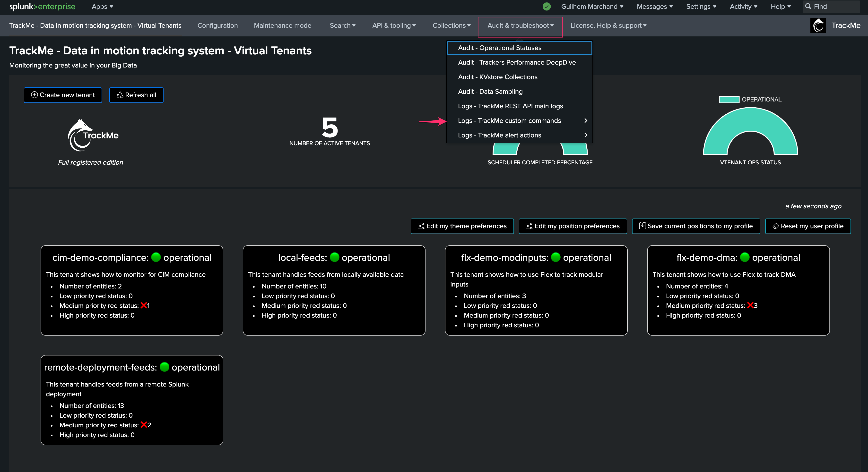Image resolution: width=868 pixels, height=472 pixels.
Task: Click green status dot on local-feeds tenant
Action: (334, 257)
